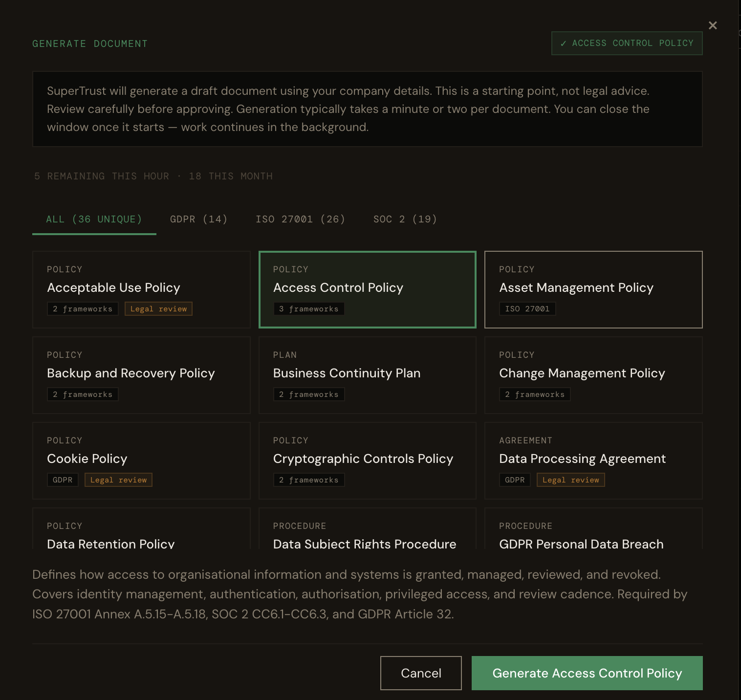Click the Generate Document heading
Image resolution: width=741 pixels, height=700 pixels.
(90, 44)
